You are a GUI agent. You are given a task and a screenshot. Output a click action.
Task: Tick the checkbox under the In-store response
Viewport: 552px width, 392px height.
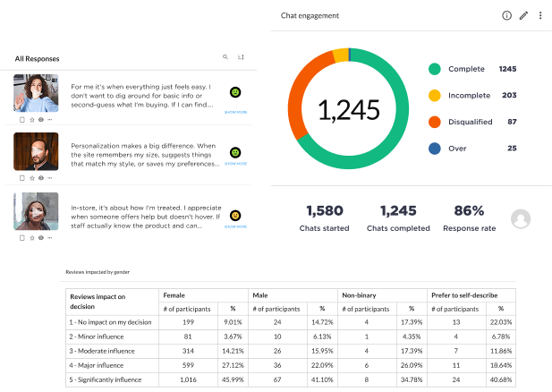pos(22,238)
